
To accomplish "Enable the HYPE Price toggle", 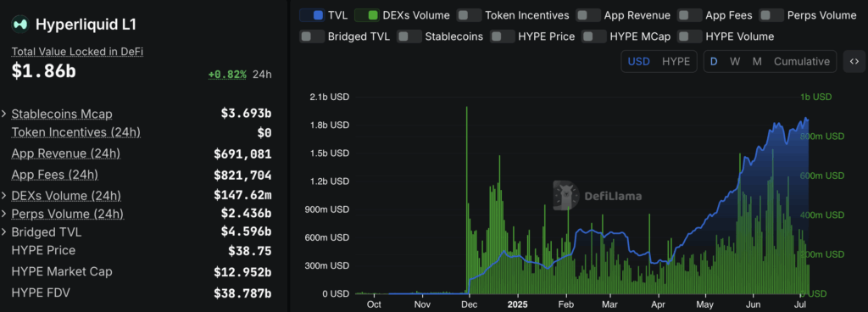I will tap(502, 36).
